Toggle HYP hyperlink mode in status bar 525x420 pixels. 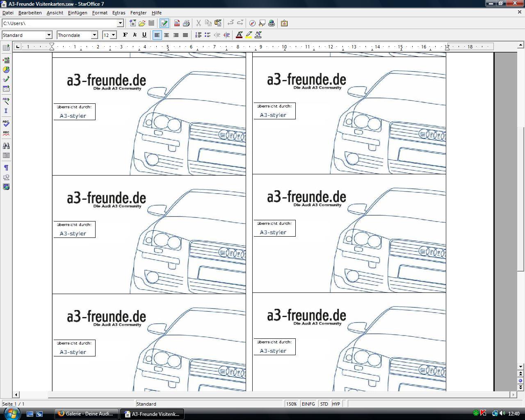point(336,404)
